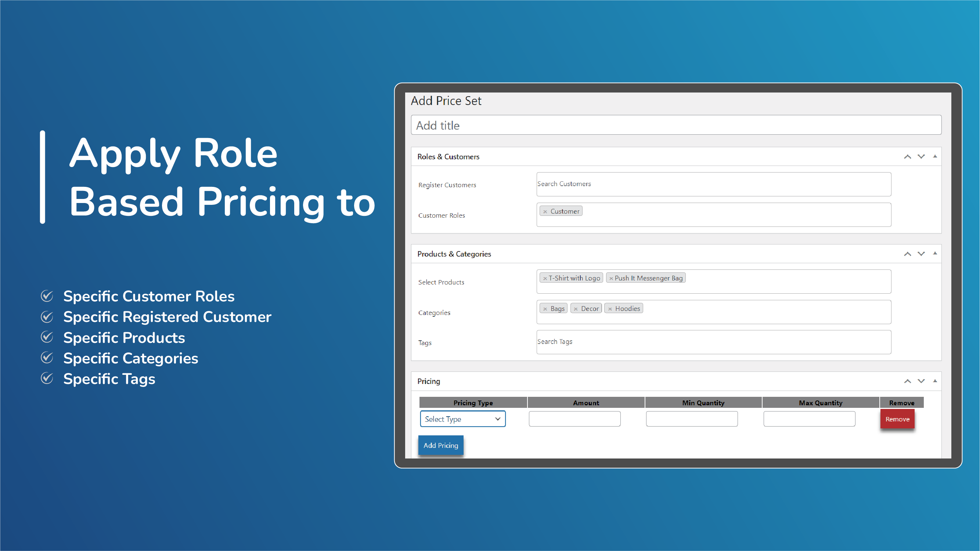Image resolution: width=980 pixels, height=551 pixels.
Task: Click the Register Customers label
Action: pos(447,185)
